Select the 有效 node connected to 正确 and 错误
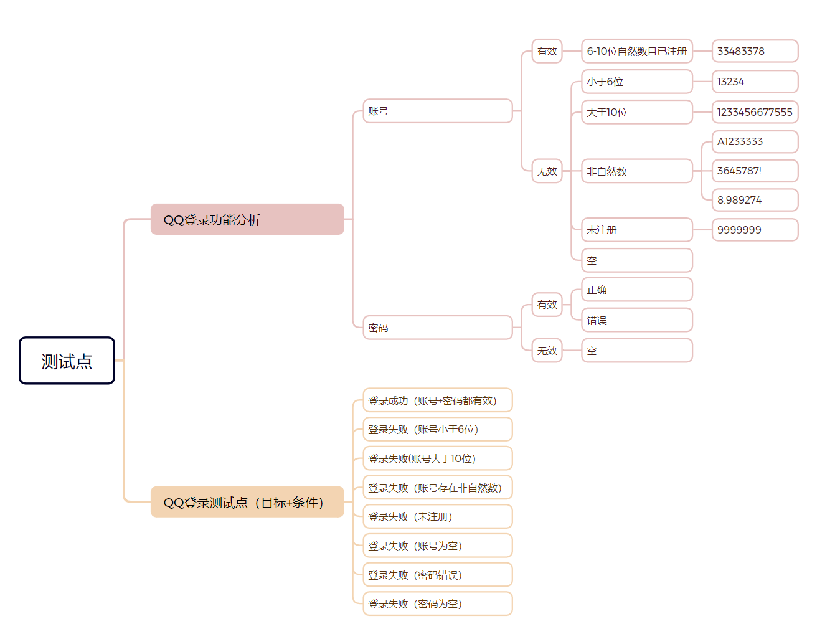 (547, 305)
